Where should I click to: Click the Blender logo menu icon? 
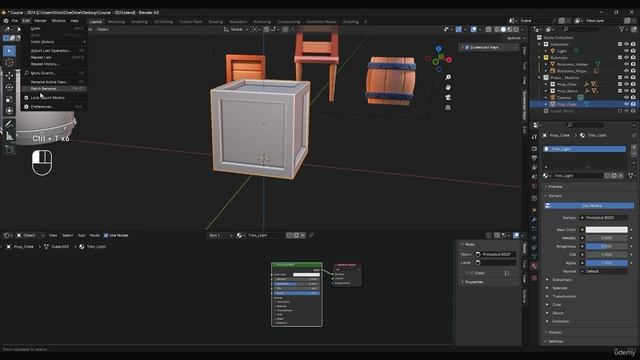click(6, 20)
